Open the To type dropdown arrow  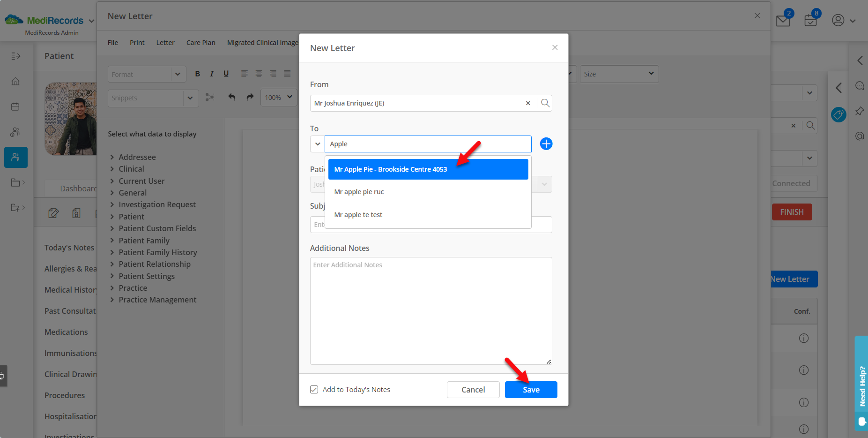pos(318,144)
